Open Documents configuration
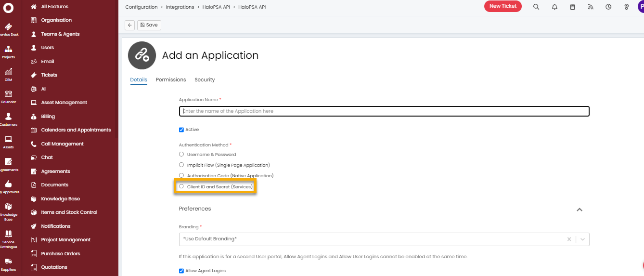Screen dimensions: 644x276 pyautogui.click(x=55, y=185)
